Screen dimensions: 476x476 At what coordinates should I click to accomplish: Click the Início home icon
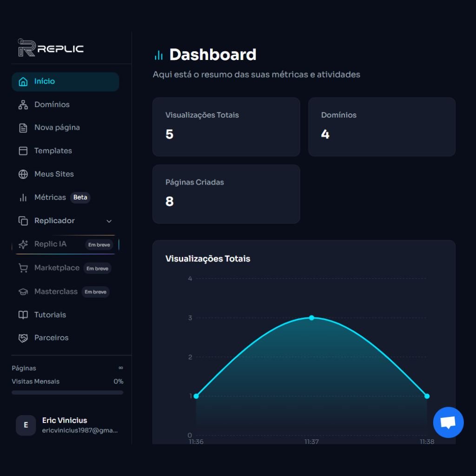23,82
